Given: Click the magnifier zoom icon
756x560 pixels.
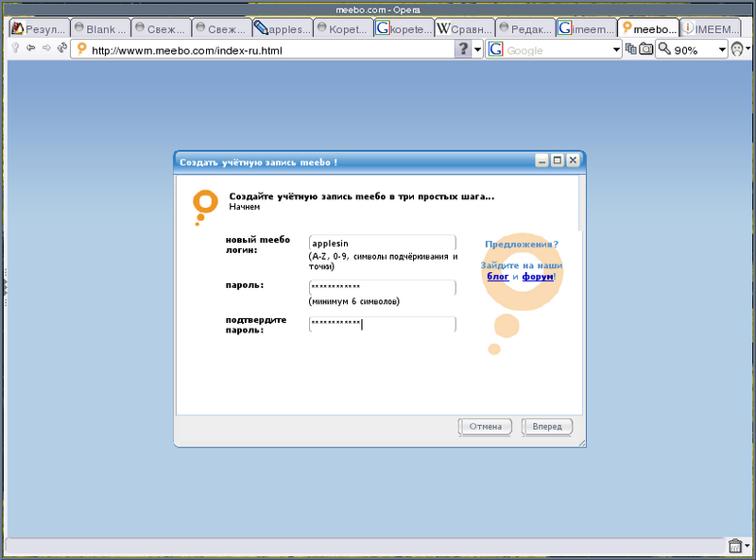Looking at the screenshot, I should pyautogui.click(x=664, y=49).
